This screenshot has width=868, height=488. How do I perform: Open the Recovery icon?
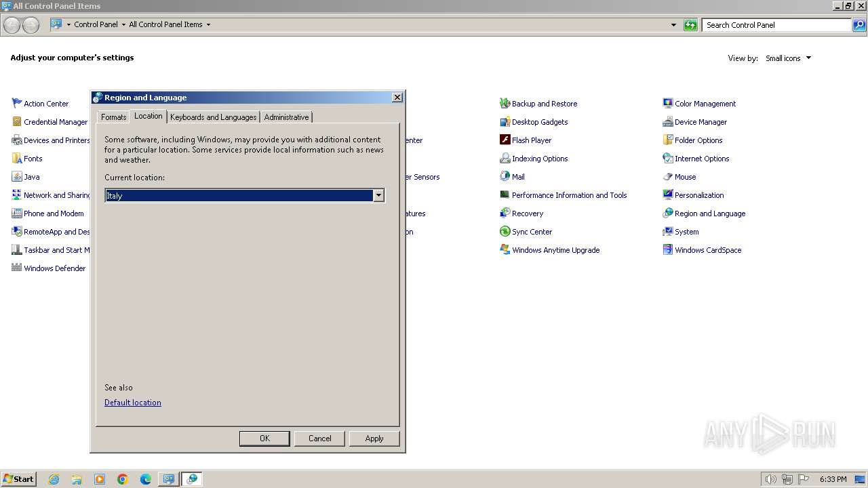(x=505, y=213)
